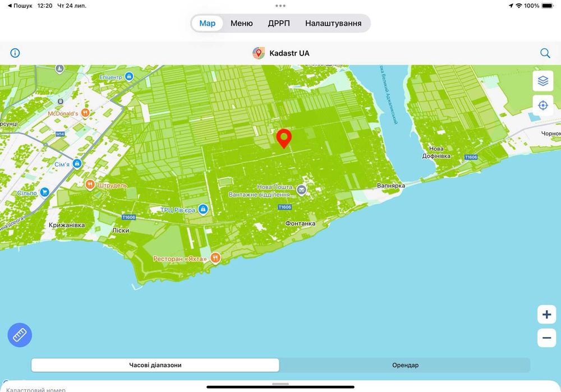Tap the ТРЦ Рів'єра mall icon
This screenshot has width=561, height=392.
203,209
